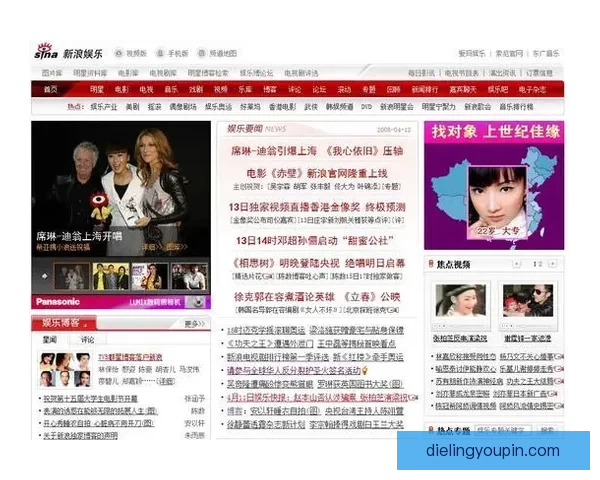Click the lightbulb icon after torch signature link
The height and width of the screenshot is (480, 600).
tap(365, 370)
